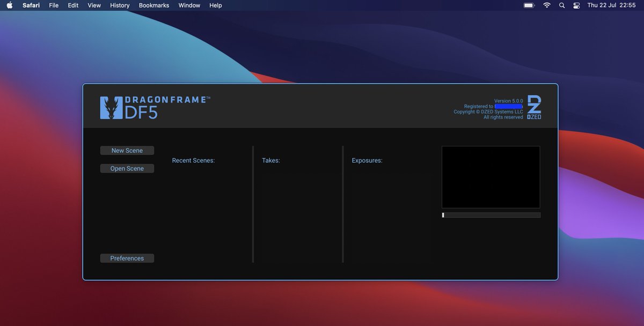This screenshot has height=326, width=644.
Task: Open the Bookmarks menu
Action: 154,5
